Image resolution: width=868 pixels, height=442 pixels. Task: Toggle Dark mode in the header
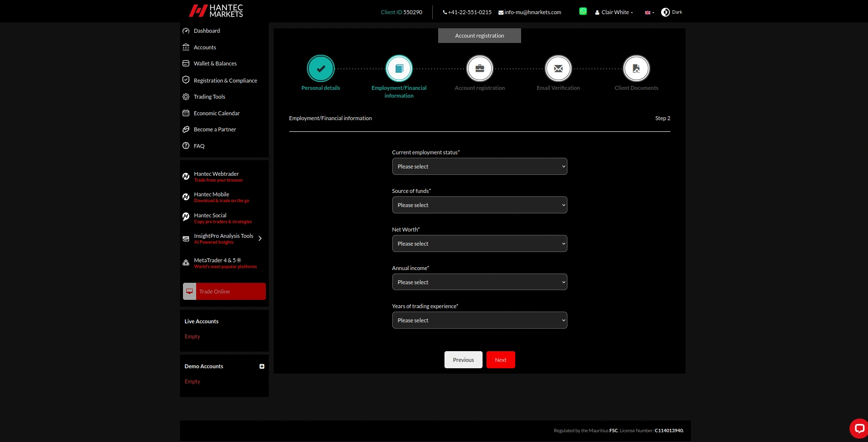coord(671,12)
